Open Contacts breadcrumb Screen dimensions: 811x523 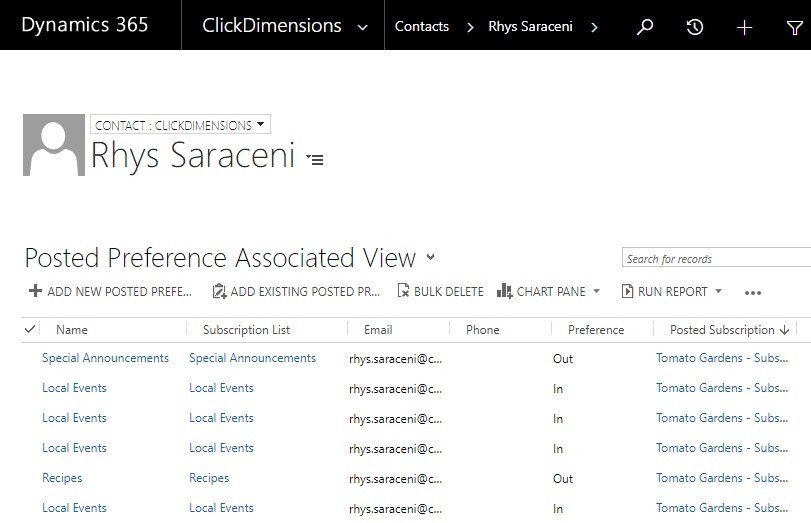pyautogui.click(x=422, y=26)
